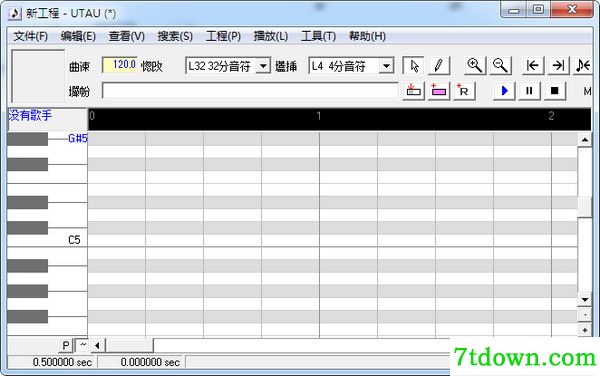Jump to start with left-bar arrow icon

(x=533, y=66)
